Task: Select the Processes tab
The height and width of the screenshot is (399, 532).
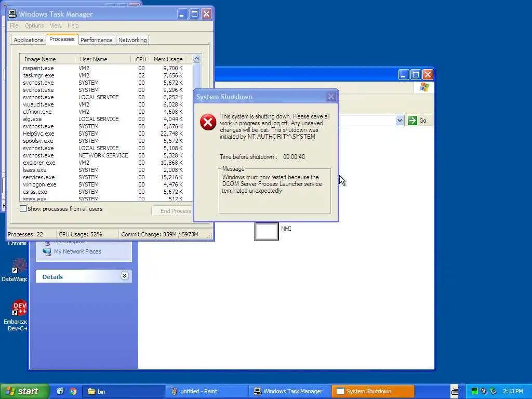Action: (x=62, y=39)
